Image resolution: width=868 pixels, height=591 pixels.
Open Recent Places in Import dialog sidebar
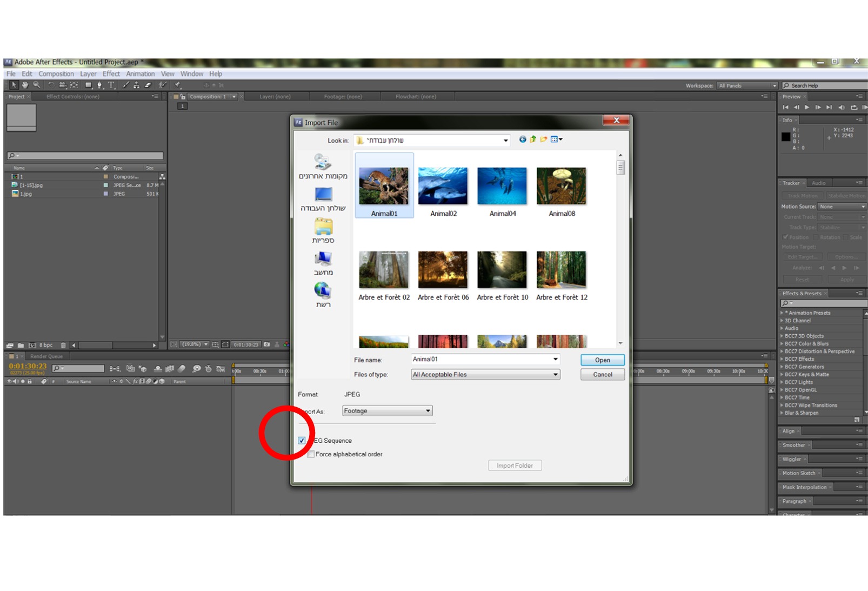323,167
